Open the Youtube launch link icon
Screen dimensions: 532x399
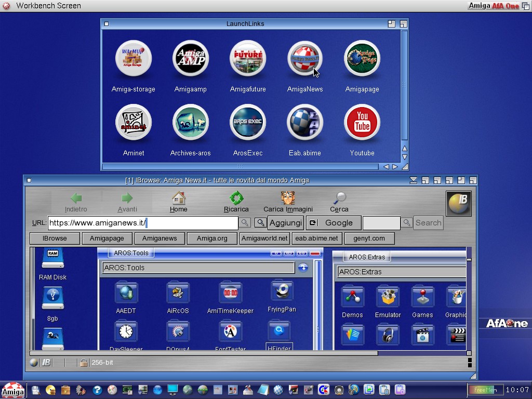(x=362, y=123)
